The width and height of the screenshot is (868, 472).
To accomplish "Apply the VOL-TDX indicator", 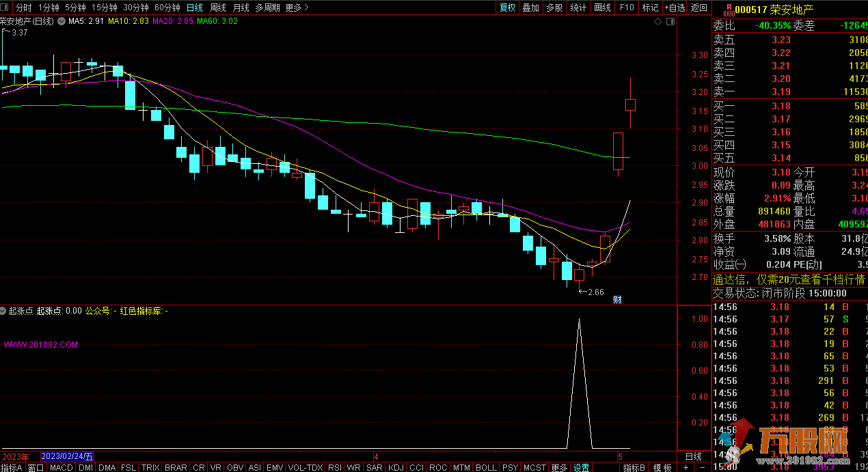I will point(306,467).
